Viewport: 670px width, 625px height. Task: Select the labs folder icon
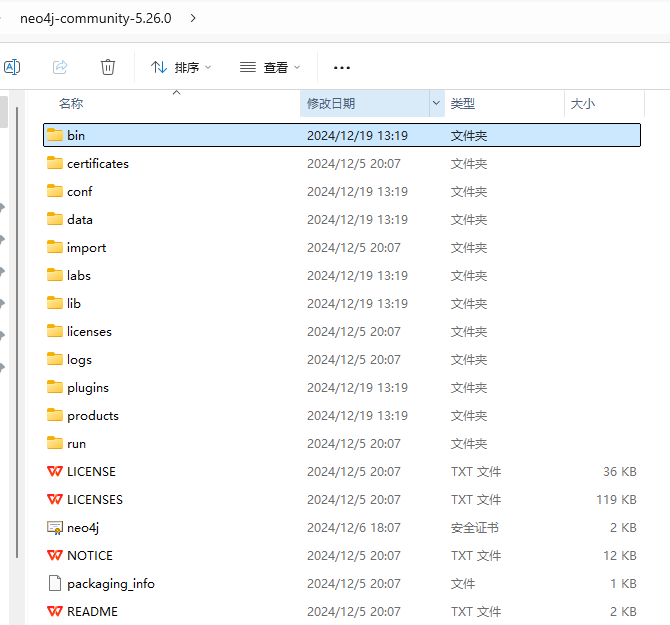click(x=55, y=275)
